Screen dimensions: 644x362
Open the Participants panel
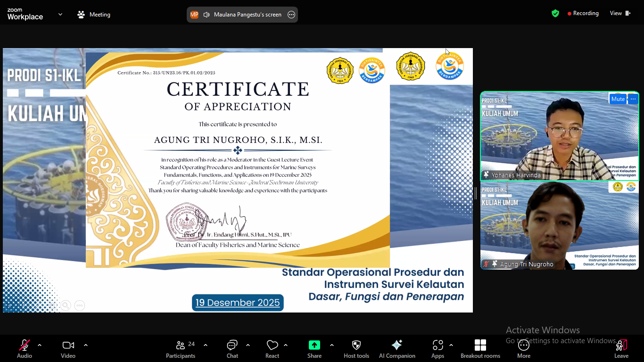click(181, 348)
